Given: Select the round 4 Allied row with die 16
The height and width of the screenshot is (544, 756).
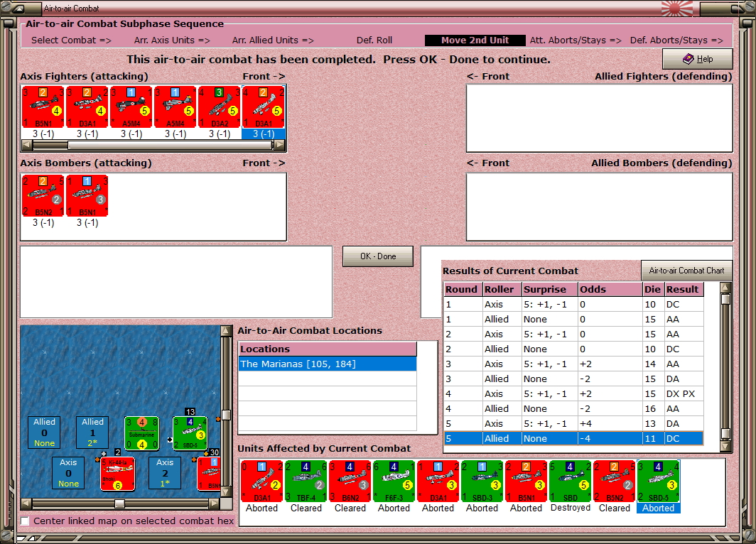Looking at the screenshot, I should [x=573, y=408].
